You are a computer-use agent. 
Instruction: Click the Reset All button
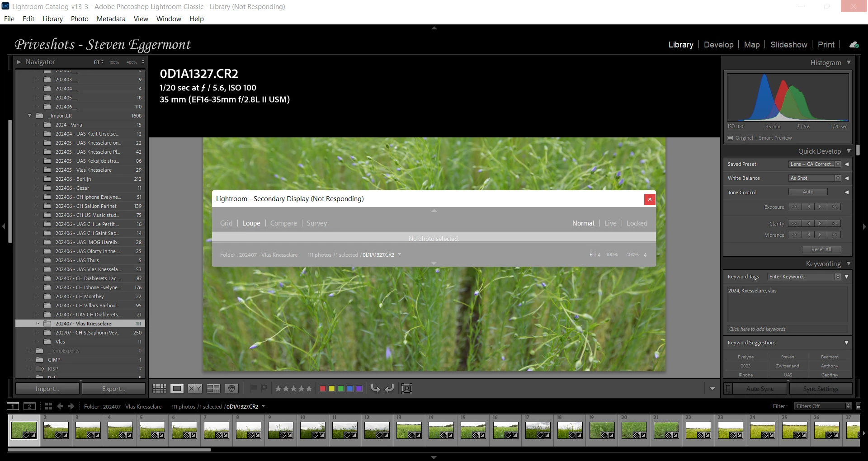[821, 249]
